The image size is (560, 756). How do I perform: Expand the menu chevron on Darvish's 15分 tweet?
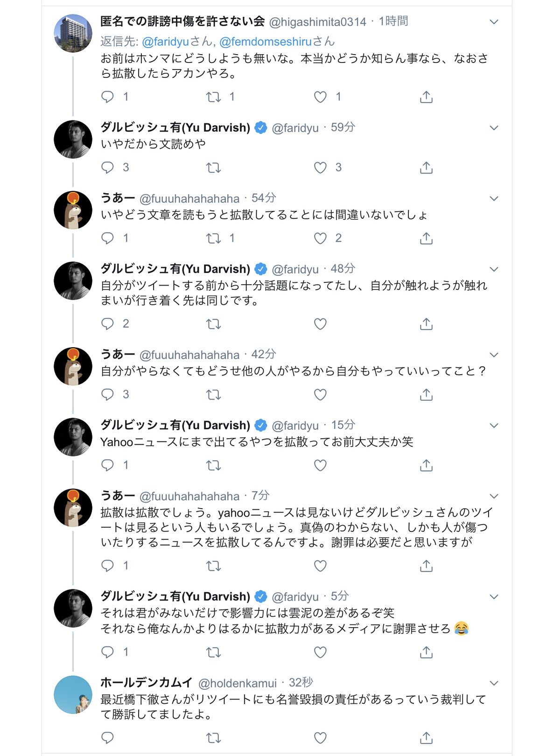click(x=494, y=426)
